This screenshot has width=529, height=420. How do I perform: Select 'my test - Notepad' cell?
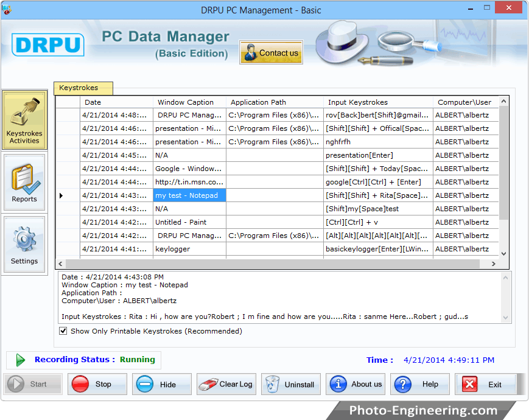point(189,195)
